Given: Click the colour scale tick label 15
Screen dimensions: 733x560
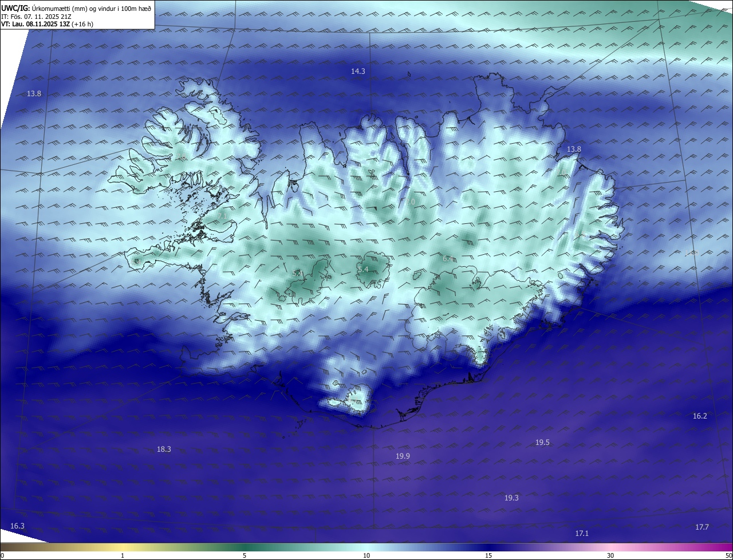Looking at the screenshot, I should click(488, 555).
